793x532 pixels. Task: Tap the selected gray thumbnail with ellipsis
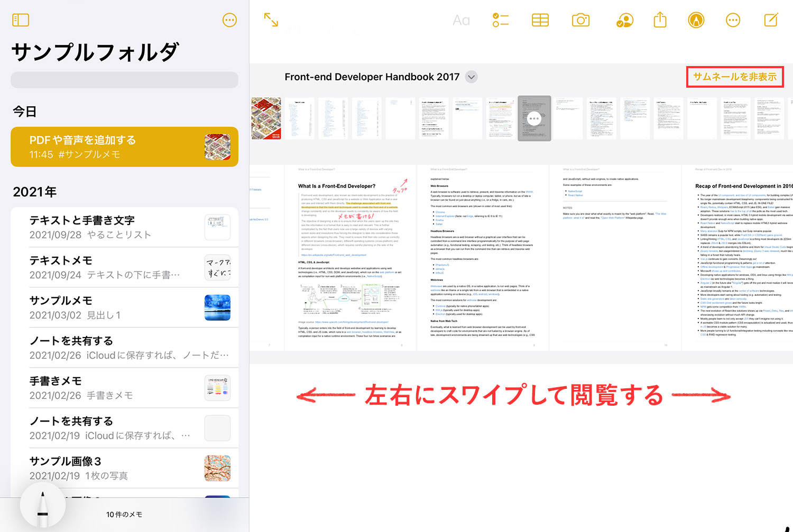tap(534, 118)
